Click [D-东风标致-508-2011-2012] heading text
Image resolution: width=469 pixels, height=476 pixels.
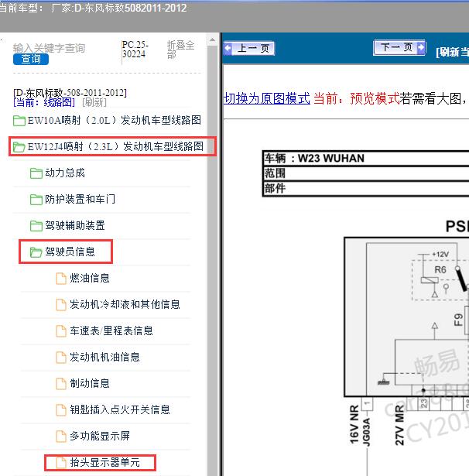click(70, 92)
